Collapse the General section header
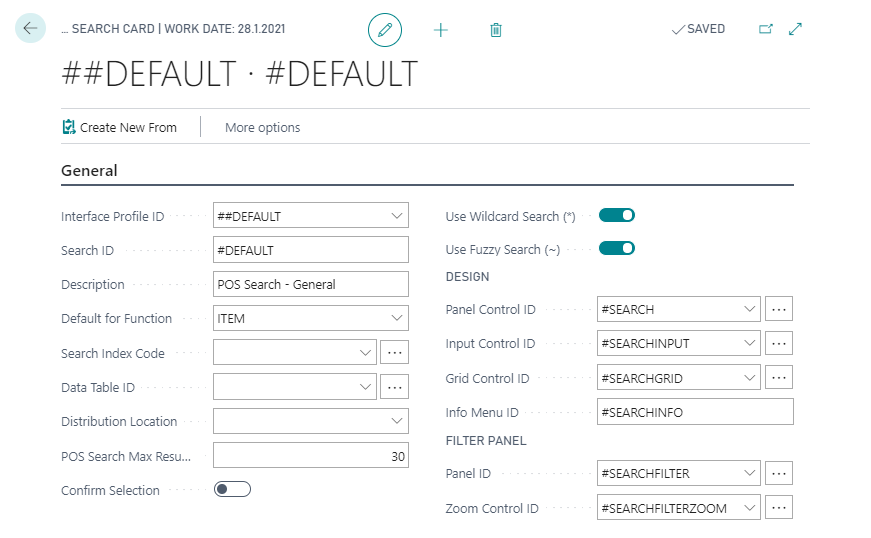 pyautogui.click(x=89, y=171)
